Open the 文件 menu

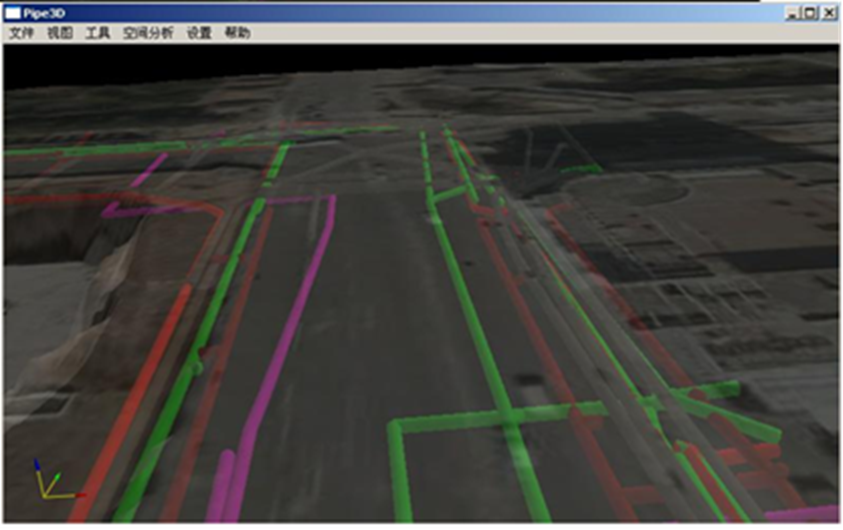pos(21,33)
